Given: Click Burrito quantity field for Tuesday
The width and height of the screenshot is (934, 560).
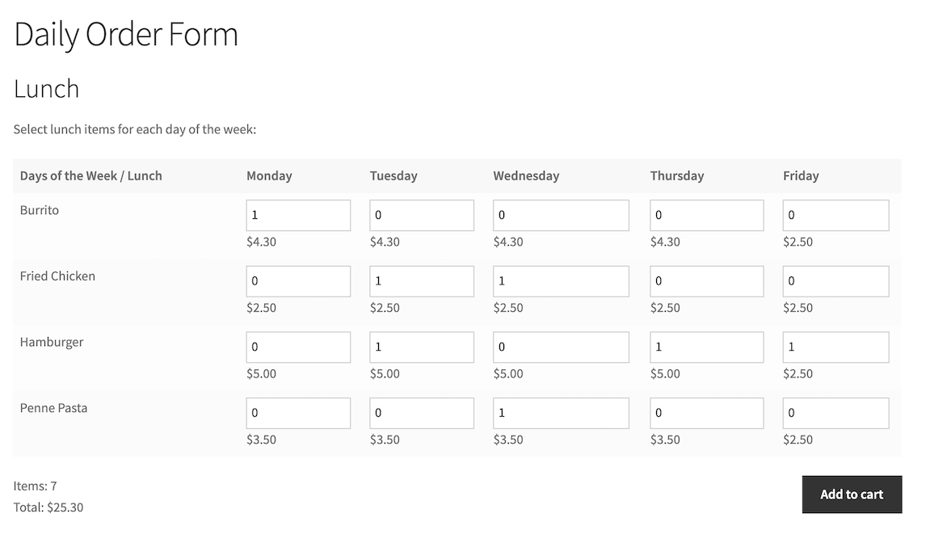Looking at the screenshot, I should (x=422, y=216).
